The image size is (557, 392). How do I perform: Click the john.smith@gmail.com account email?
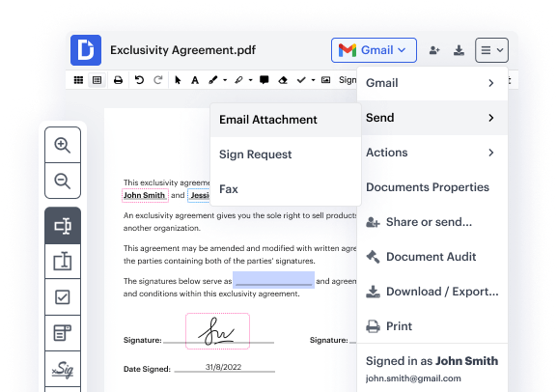click(413, 378)
